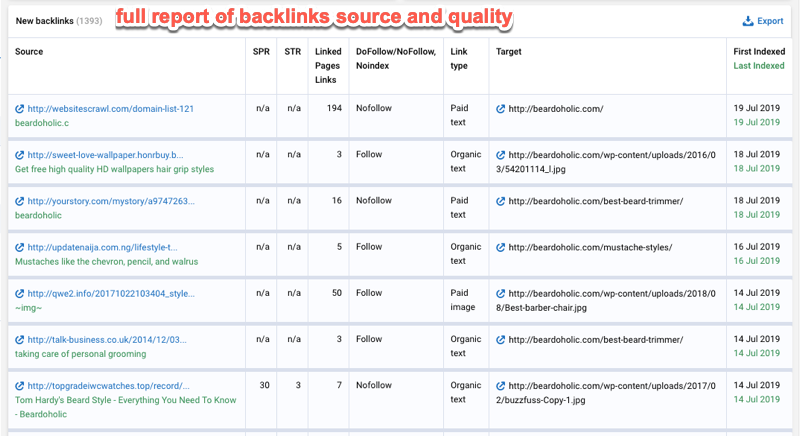Screen dimensions: 800x436
Task: Open external icon for updatenaija.com.ng source
Action: tap(20, 247)
